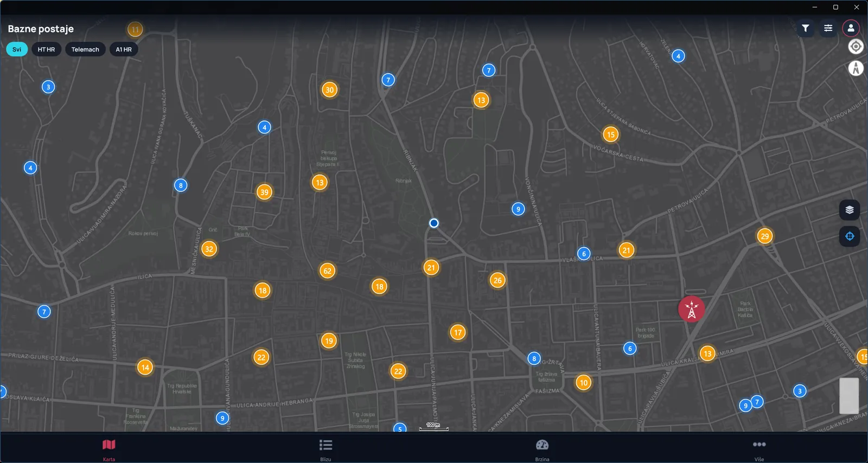The image size is (868, 463).
Task: Filter by HT HR operator
Action: (46, 49)
